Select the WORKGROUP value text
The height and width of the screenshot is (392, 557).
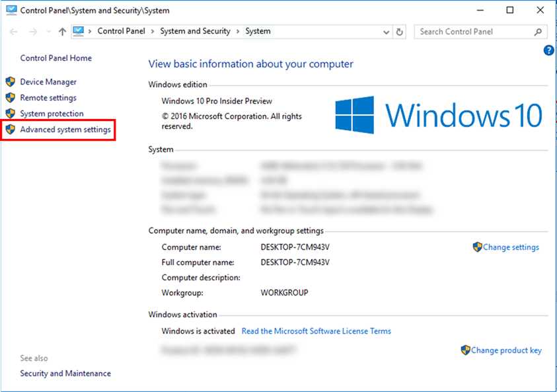pyautogui.click(x=284, y=293)
